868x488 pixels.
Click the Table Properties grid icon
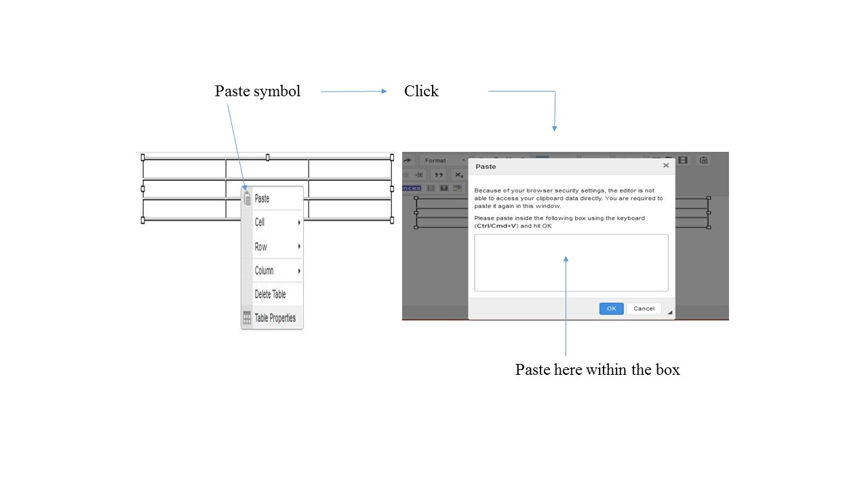coord(248,318)
